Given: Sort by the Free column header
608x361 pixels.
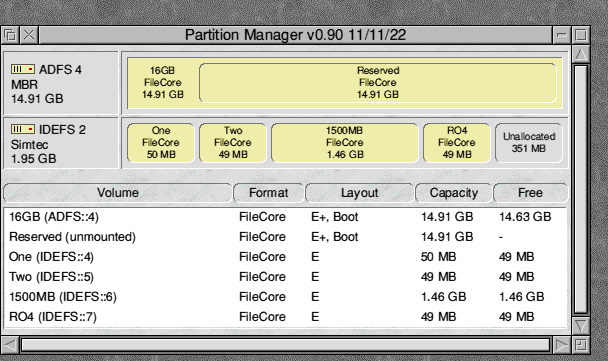Looking at the screenshot, I should (x=530, y=193).
